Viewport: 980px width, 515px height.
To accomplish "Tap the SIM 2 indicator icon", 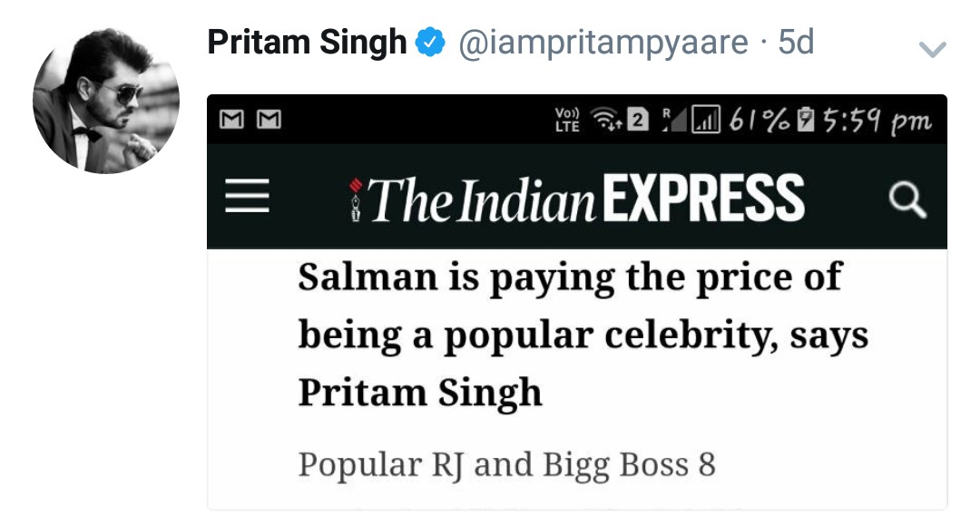I will pos(638,120).
